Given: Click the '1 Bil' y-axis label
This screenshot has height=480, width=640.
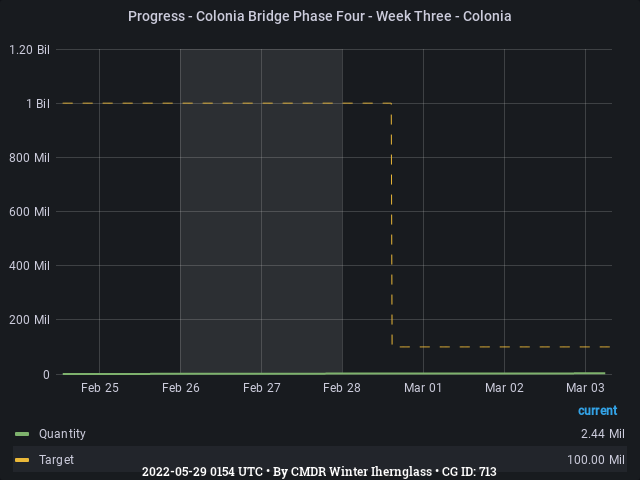Looking at the screenshot, I should pyautogui.click(x=38, y=104).
